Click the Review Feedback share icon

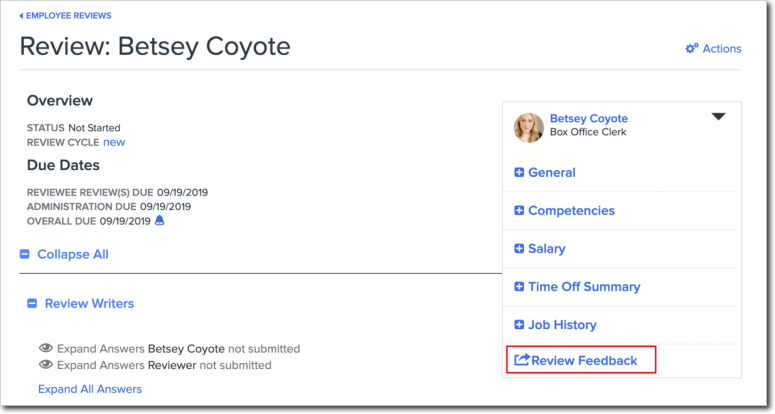coord(521,360)
